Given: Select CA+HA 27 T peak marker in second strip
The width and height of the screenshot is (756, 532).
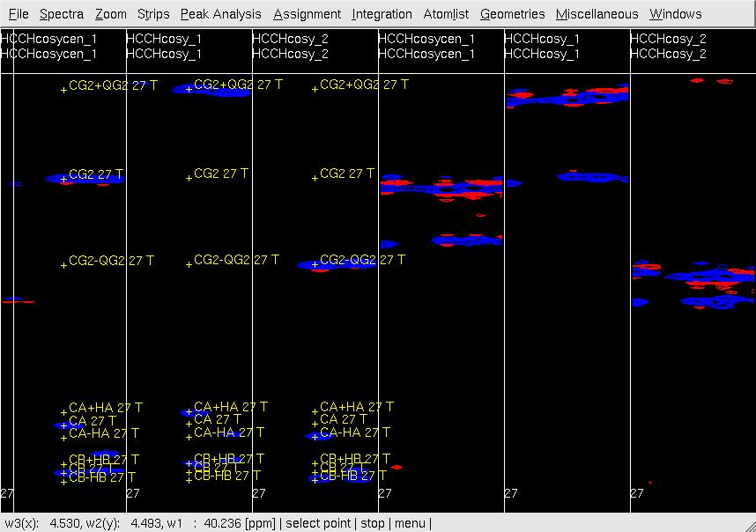Looking at the screenshot, I should [189, 411].
